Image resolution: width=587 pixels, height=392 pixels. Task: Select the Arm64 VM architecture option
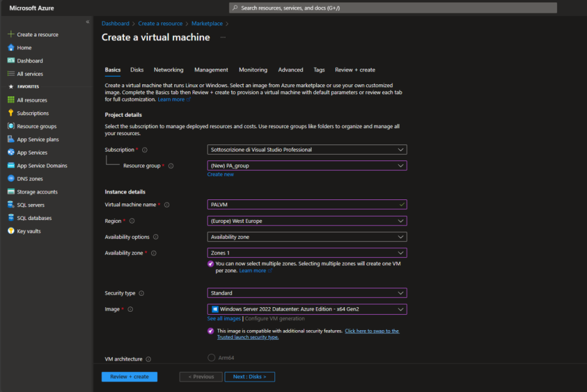pos(212,359)
